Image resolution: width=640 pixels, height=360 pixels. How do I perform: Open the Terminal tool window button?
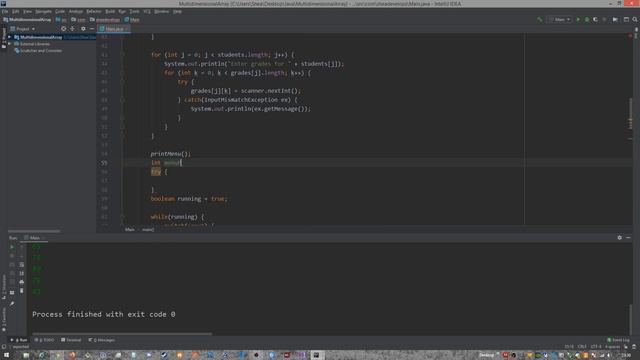tap(71, 340)
